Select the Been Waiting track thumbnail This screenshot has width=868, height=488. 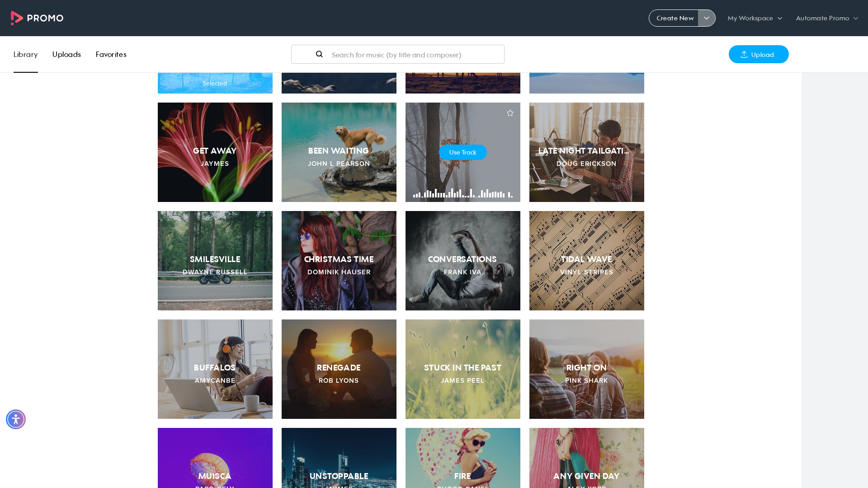339,152
